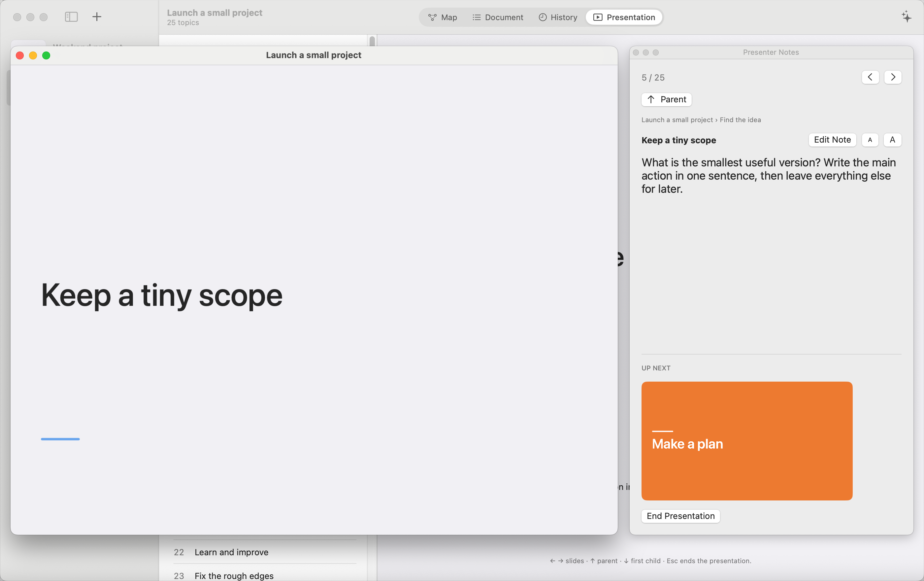Select Learn and improve outline row
Image resolution: width=924 pixels, height=581 pixels.
[265, 552]
